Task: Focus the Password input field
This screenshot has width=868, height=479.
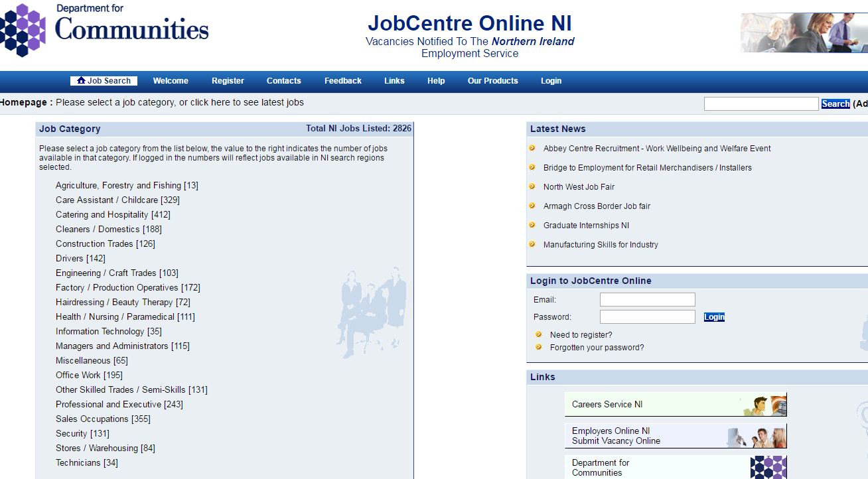Action: 648,317
